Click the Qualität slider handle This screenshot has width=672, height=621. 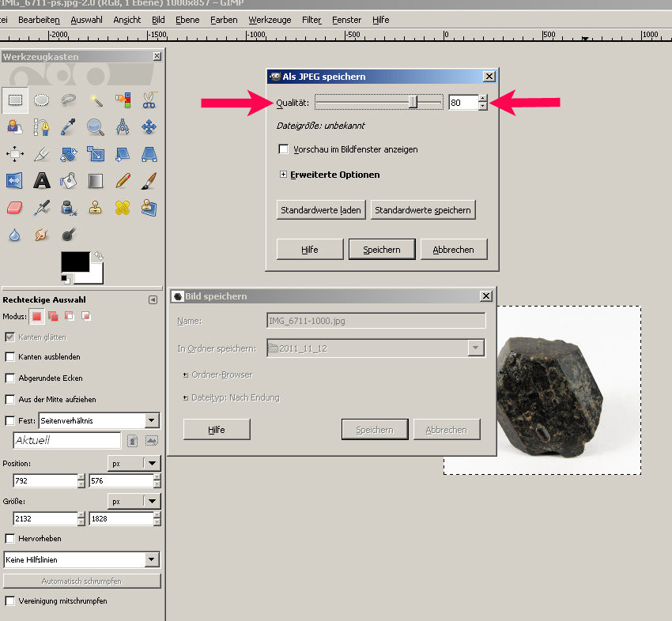(x=413, y=103)
